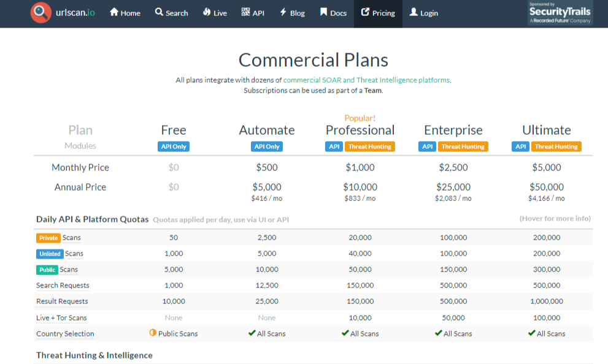608x364 pixels.
Task: Click the SecurityTrails sponsor banner
Action: click(560, 13)
